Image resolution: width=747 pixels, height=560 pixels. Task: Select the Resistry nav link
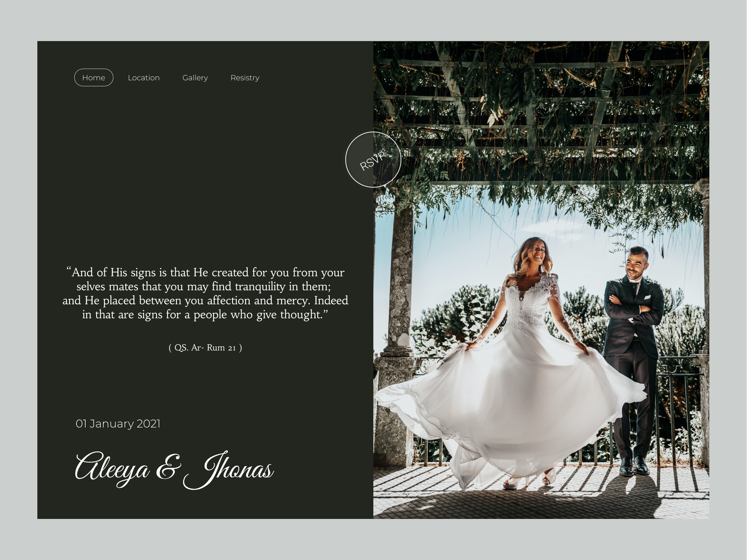[x=245, y=78]
